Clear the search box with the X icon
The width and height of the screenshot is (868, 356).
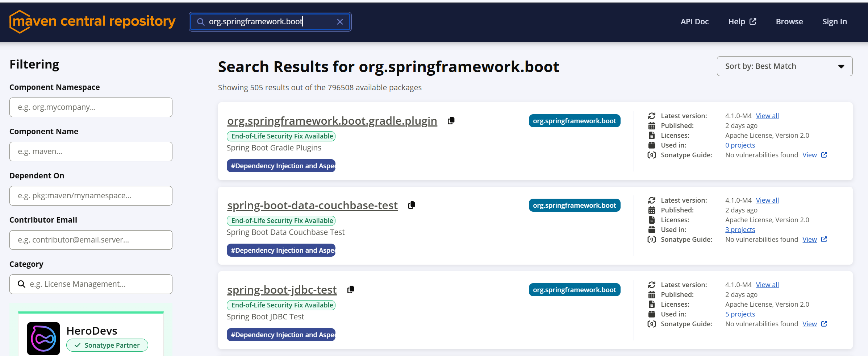coord(340,22)
